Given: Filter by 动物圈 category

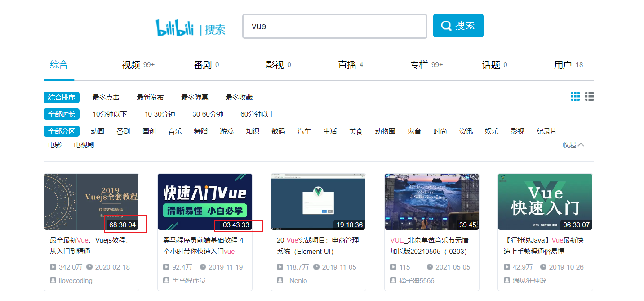Looking at the screenshot, I should click(x=385, y=131).
